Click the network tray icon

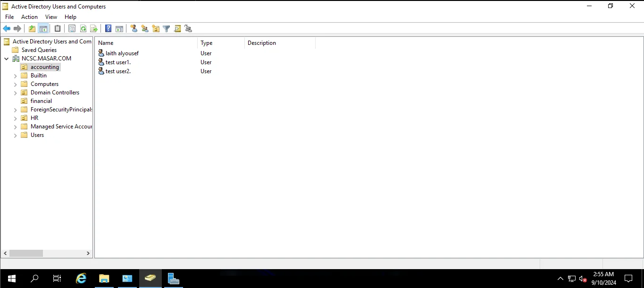coord(572,279)
